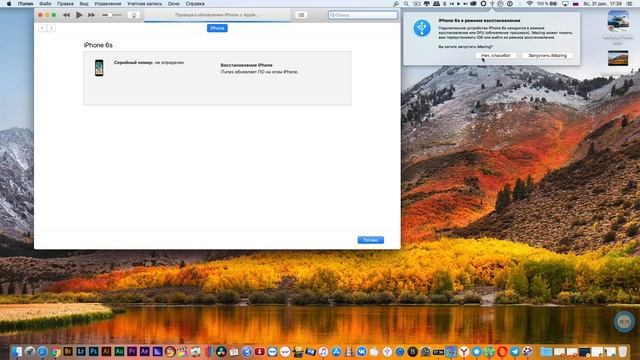The image size is (640, 360).
Task: Open the blue folder stack in the Dock
Action: click(546, 351)
